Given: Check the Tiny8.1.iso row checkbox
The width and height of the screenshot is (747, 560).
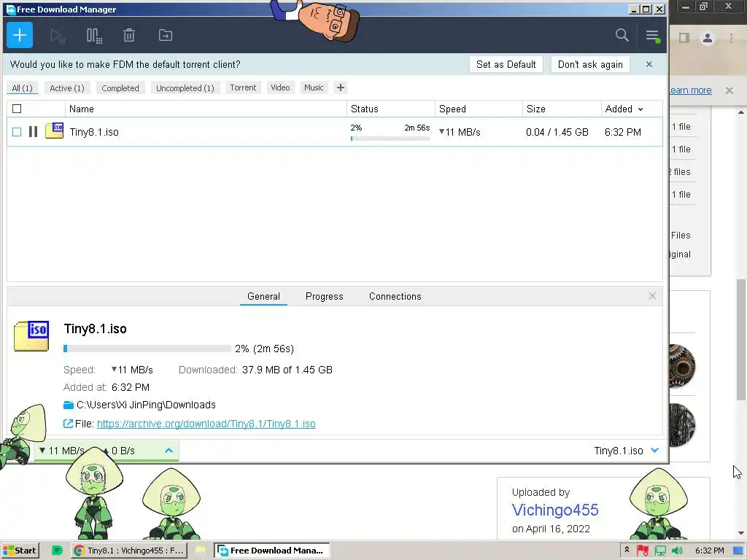Looking at the screenshot, I should pos(17,132).
